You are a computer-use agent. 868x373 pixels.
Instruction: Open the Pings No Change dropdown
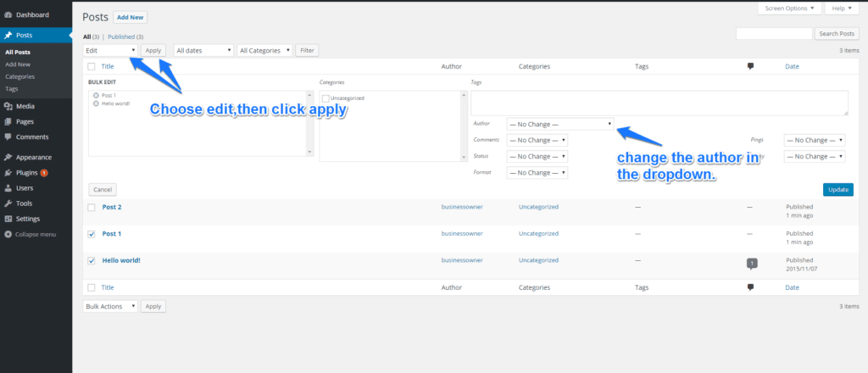(x=815, y=141)
